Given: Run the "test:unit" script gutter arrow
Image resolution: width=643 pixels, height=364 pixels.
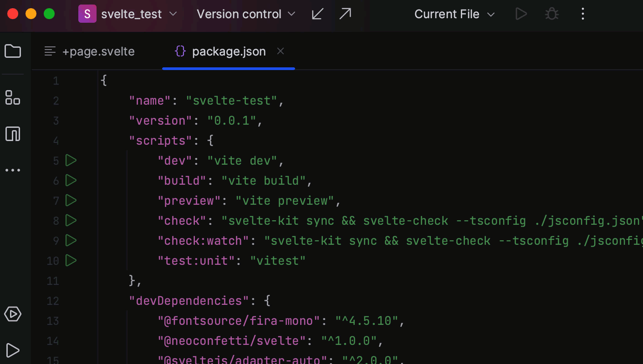Looking at the screenshot, I should click(x=71, y=260).
